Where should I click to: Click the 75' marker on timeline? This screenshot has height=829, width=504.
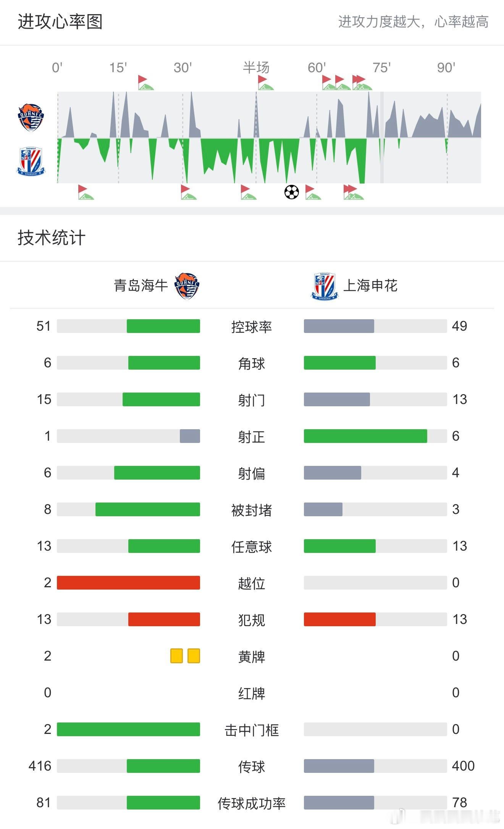(381, 68)
